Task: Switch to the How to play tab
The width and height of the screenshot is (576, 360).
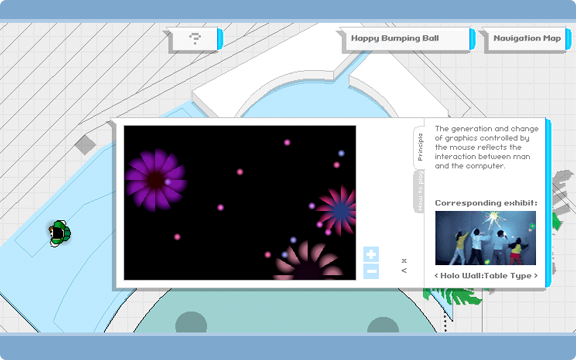Action: click(x=420, y=191)
